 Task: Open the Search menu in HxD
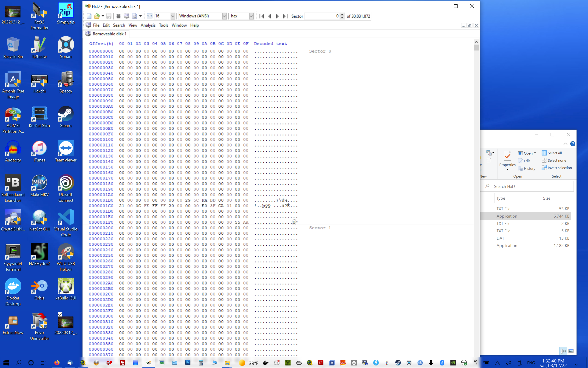pyautogui.click(x=119, y=25)
